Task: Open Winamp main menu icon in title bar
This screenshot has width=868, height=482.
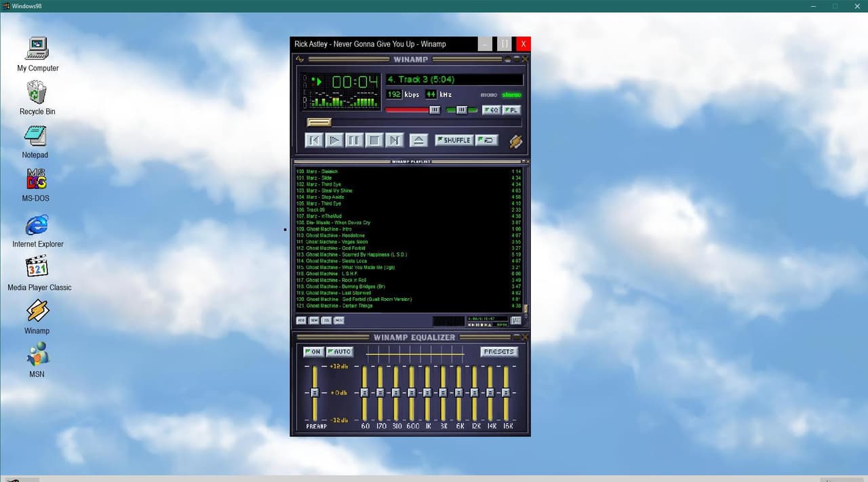Action: coord(300,59)
